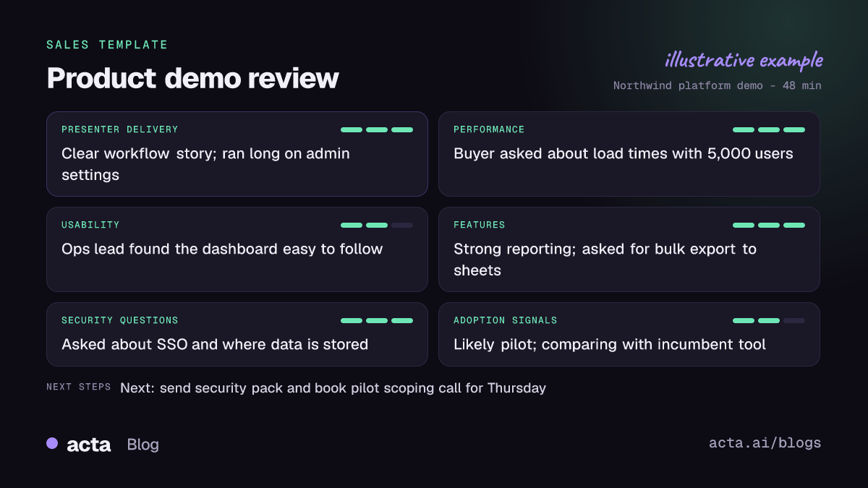Viewport: 868px width, 488px height.
Task: Click the 'PERFORMANCE' heading
Action: pyautogui.click(x=489, y=129)
